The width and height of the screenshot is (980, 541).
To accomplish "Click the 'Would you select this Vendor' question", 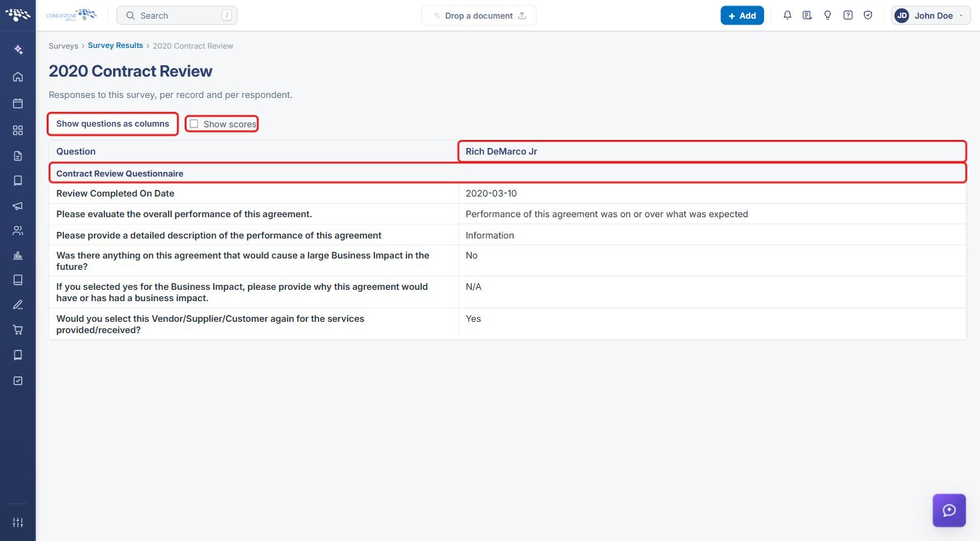I will point(211,324).
